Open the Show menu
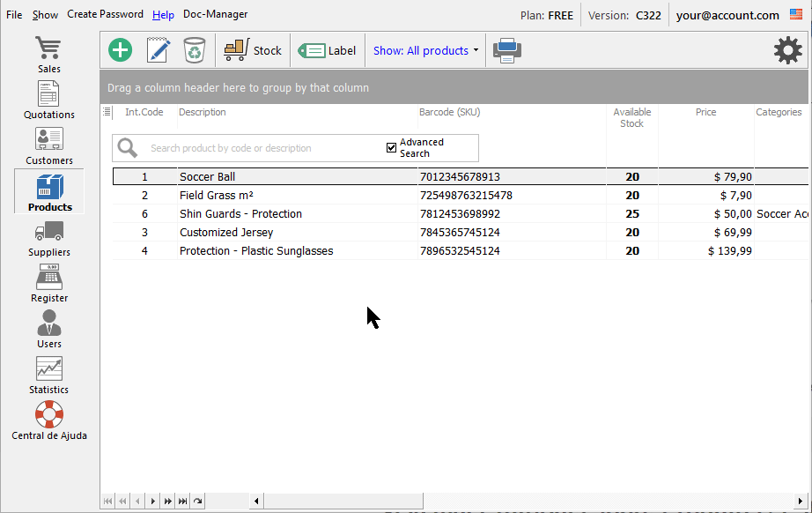This screenshot has height=513, width=812. pos(45,15)
